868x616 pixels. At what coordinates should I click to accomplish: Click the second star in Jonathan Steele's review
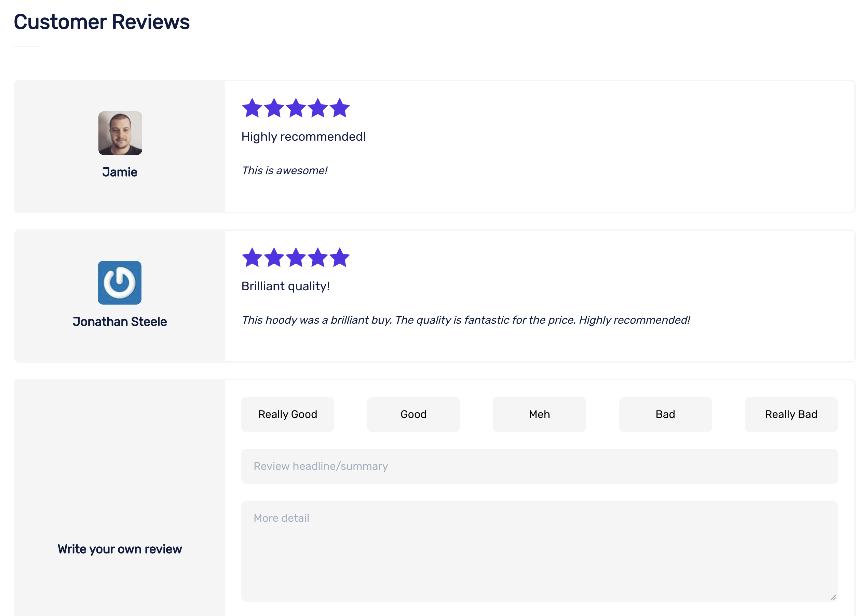pyautogui.click(x=274, y=258)
